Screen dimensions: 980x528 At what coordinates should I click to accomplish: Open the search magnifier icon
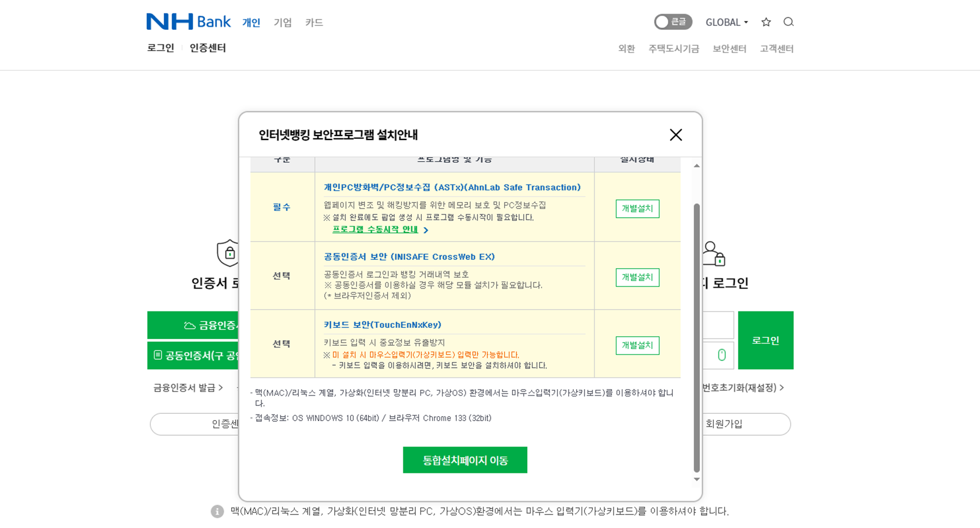[788, 22]
